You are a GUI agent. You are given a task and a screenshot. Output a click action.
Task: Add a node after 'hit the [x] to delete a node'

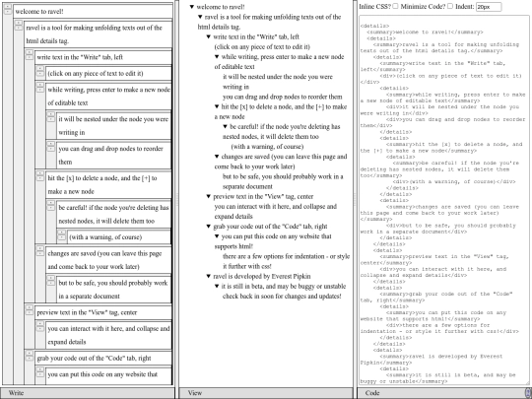40,178
